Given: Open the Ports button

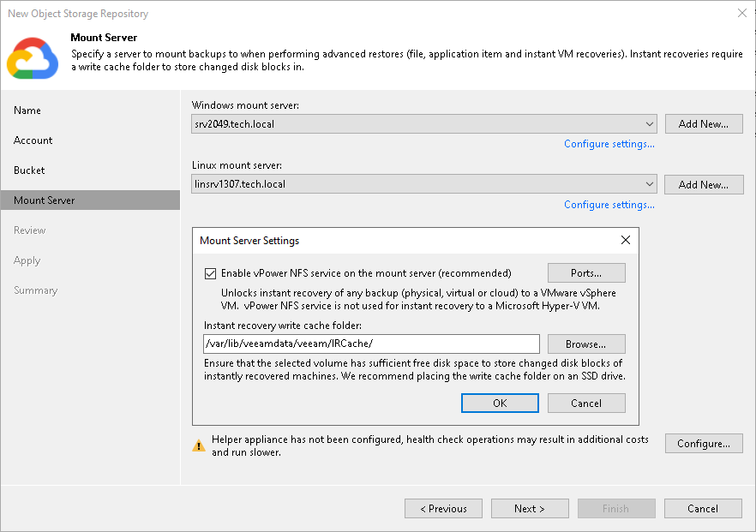Looking at the screenshot, I should 586,273.
